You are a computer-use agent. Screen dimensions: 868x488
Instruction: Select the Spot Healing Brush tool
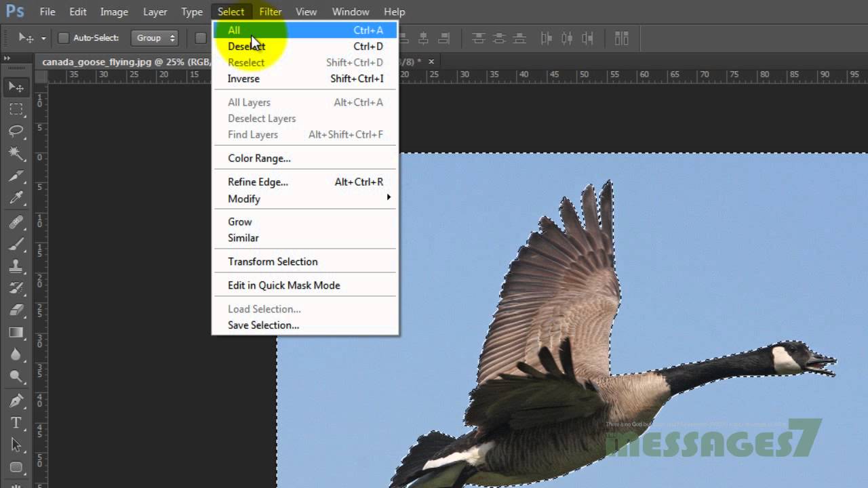click(16, 221)
